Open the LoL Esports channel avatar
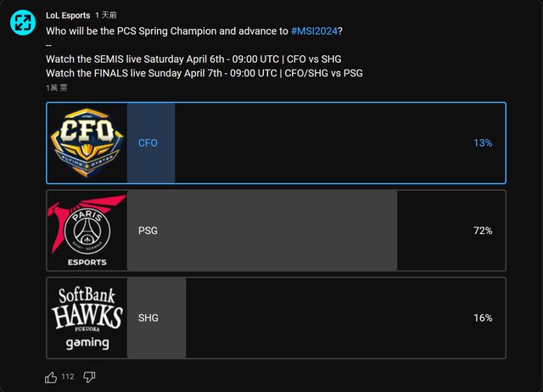The height and width of the screenshot is (392, 543). click(22, 23)
